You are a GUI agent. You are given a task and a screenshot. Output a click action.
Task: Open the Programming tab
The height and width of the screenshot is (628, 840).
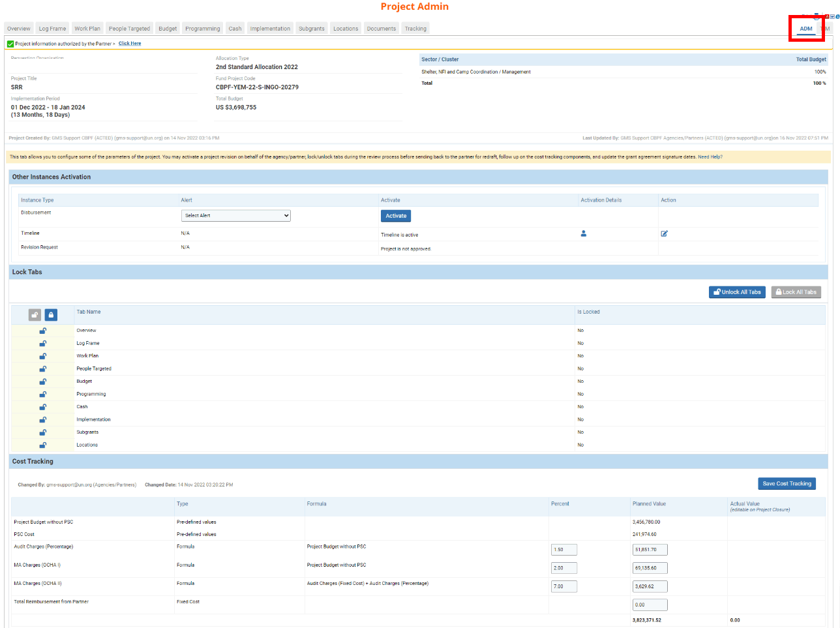pos(203,29)
